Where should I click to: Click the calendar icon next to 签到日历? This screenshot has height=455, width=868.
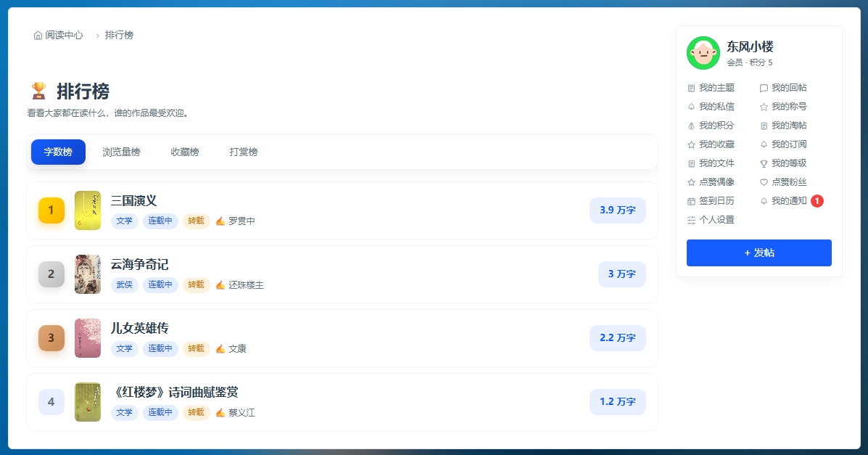pos(691,201)
